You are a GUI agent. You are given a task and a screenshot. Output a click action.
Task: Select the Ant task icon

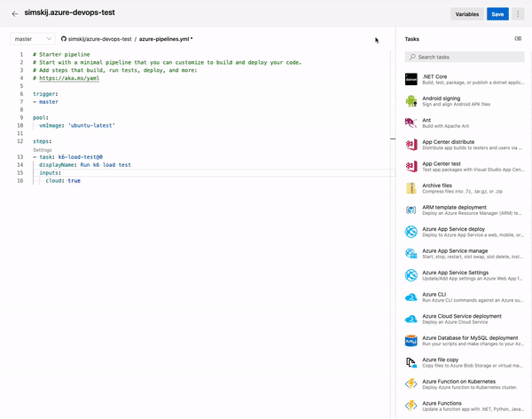point(411,123)
